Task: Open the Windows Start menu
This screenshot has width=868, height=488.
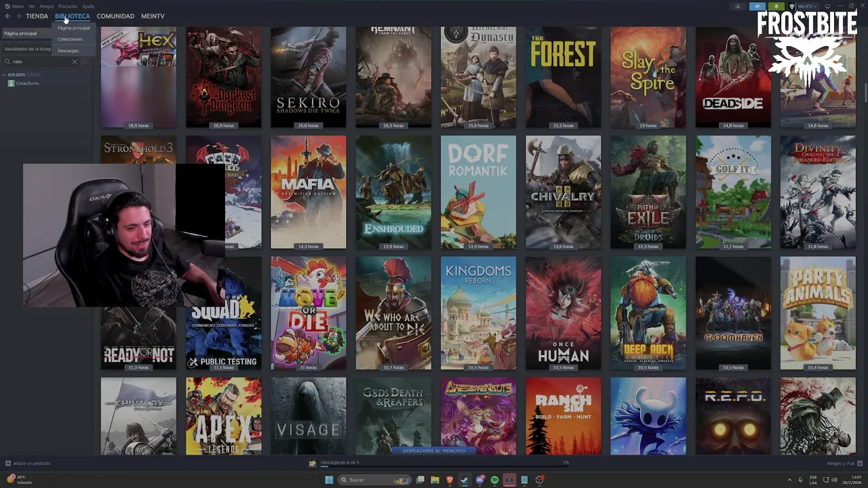Action: click(x=329, y=480)
